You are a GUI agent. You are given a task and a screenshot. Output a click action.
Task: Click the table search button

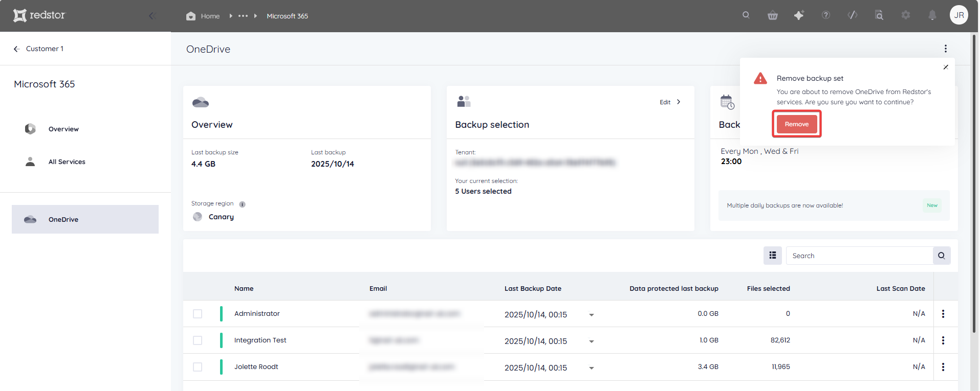942,256
